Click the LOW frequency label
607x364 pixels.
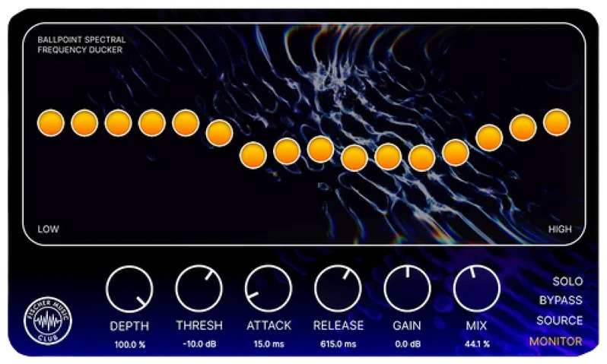tap(49, 229)
